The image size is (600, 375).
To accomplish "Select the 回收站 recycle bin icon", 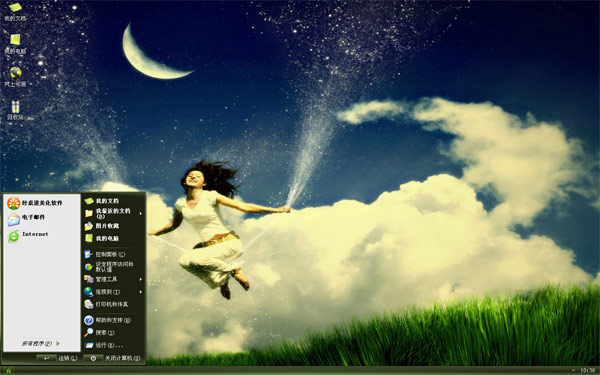I will click(15, 110).
